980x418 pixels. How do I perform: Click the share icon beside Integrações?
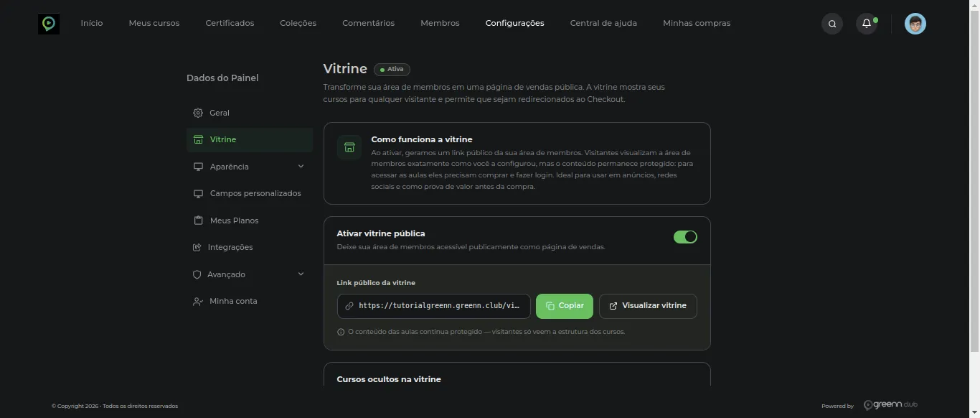(197, 247)
